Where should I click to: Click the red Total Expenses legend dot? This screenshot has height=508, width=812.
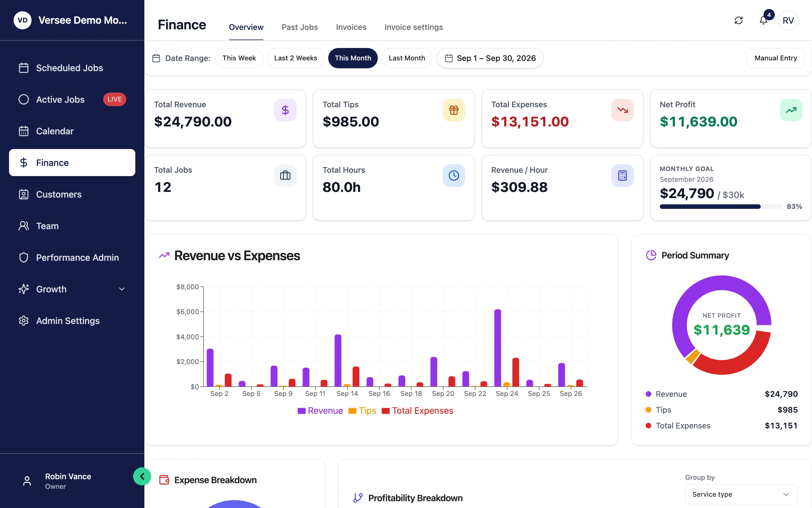[x=648, y=426]
